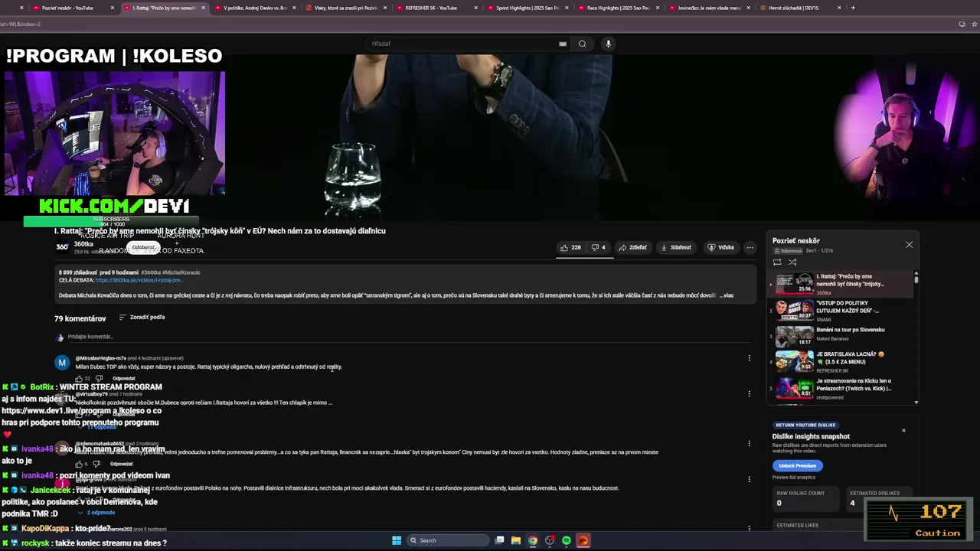Open the 360tka.sk full debate link

[x=138, y=280]
